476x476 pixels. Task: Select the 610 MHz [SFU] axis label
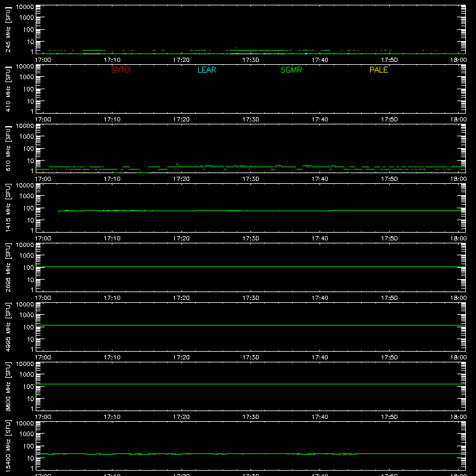(x=8, y=148)
